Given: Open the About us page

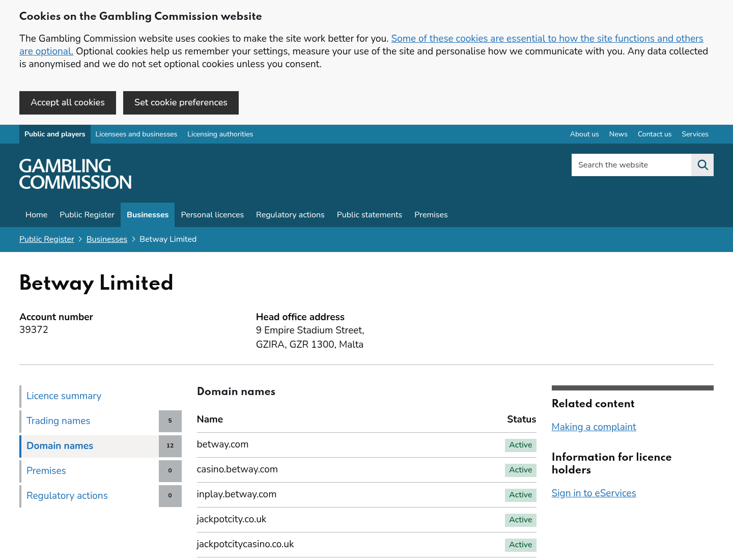Looking at the screenshot, I should (x=584, y=134).
